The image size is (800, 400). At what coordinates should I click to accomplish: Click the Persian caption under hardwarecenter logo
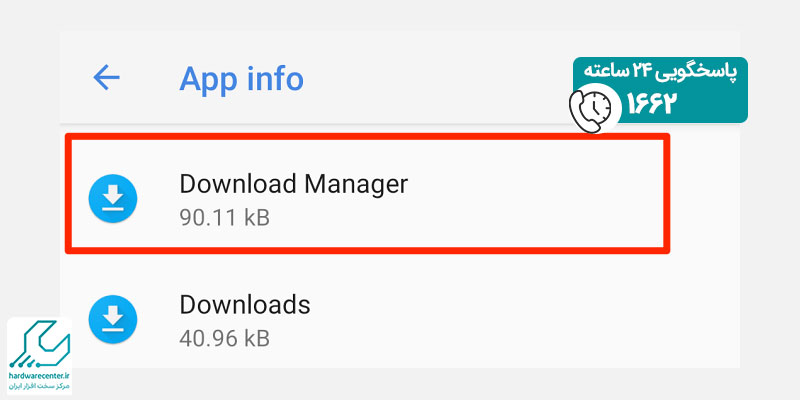tap(39, 387)
